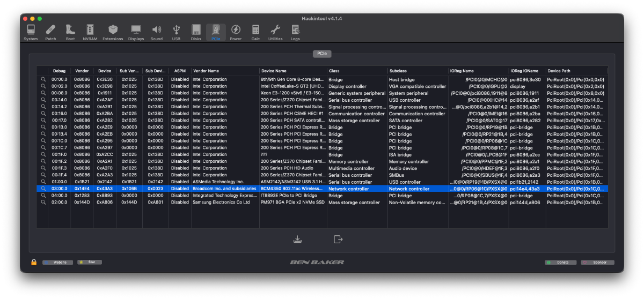Click magnifier icon for row 00:00.0

pyautogui.click(x=43, y=79)
